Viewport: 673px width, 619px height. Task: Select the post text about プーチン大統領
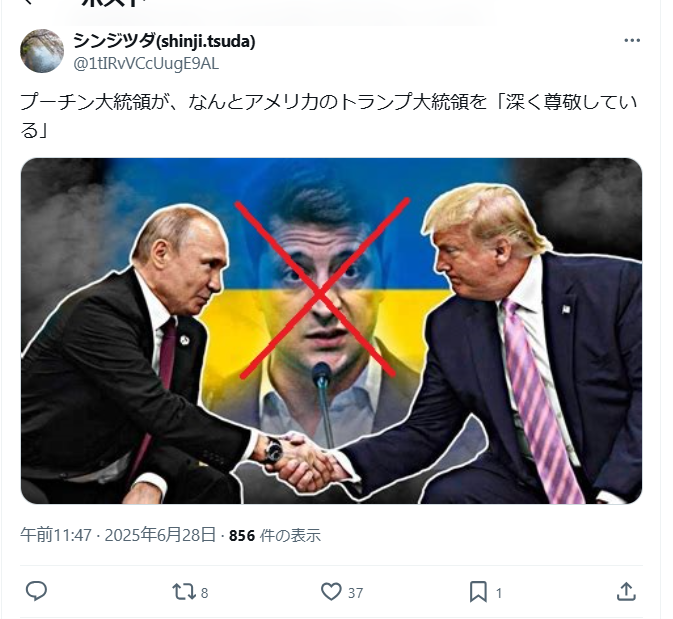pyautogui.click(x=329, y=116)
